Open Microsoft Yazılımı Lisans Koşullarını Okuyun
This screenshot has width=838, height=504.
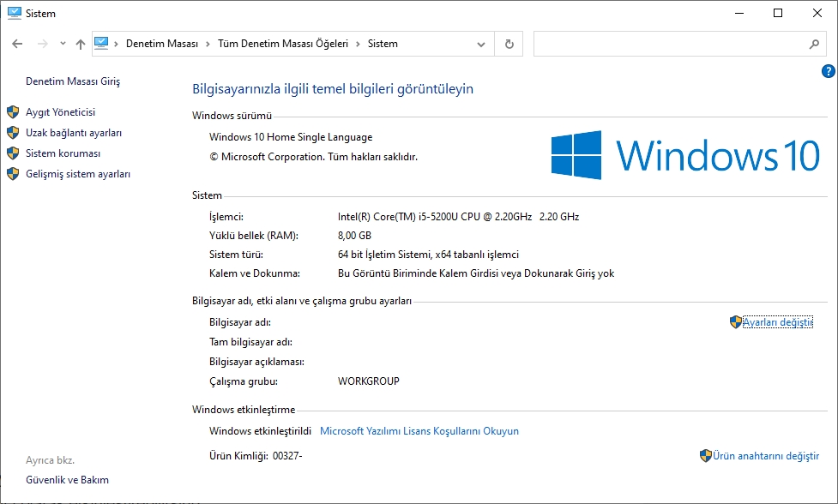pyautogui.click(x=419, y=431)
